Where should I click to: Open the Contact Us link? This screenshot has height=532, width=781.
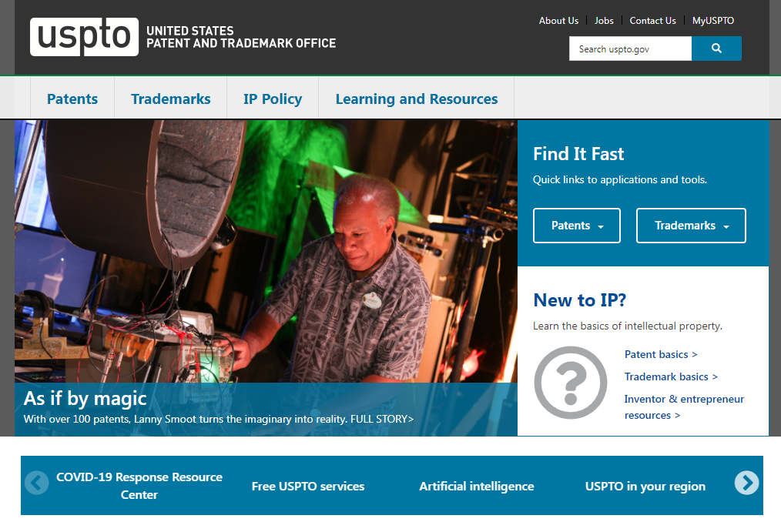coord(652,21)
